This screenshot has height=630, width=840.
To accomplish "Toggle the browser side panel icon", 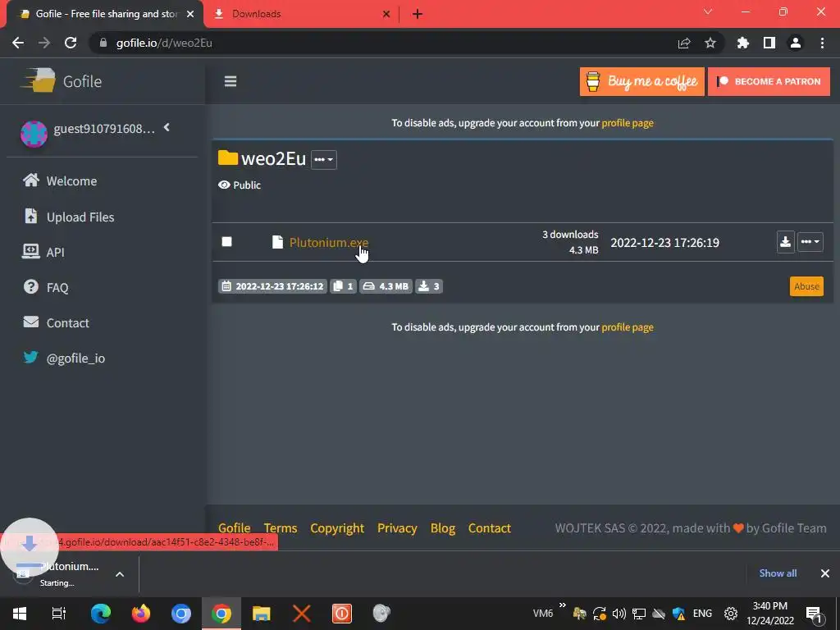I will coord(769,43).
